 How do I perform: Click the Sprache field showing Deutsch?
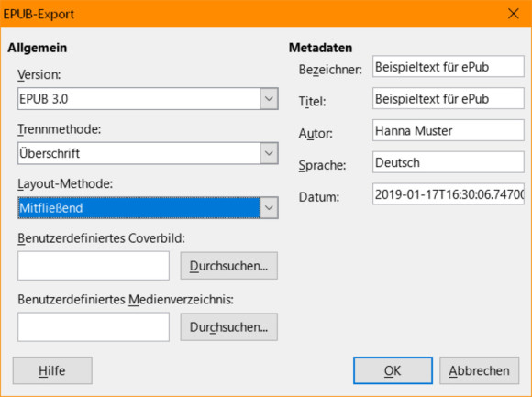click(449, 162)
